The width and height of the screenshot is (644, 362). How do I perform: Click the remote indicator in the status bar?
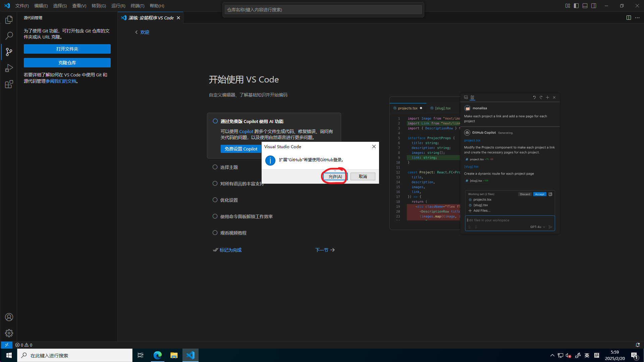click(6, 345)
